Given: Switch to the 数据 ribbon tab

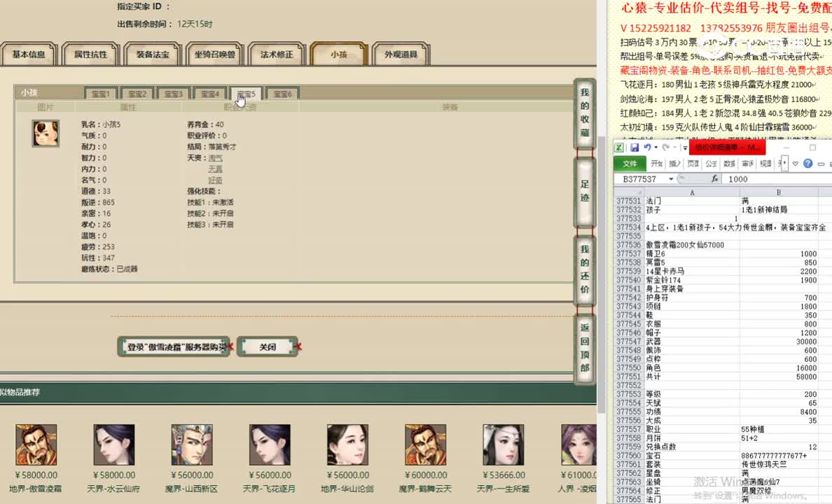Looking at the screenshot, I should pyautogui.click(x=728, y=163).
